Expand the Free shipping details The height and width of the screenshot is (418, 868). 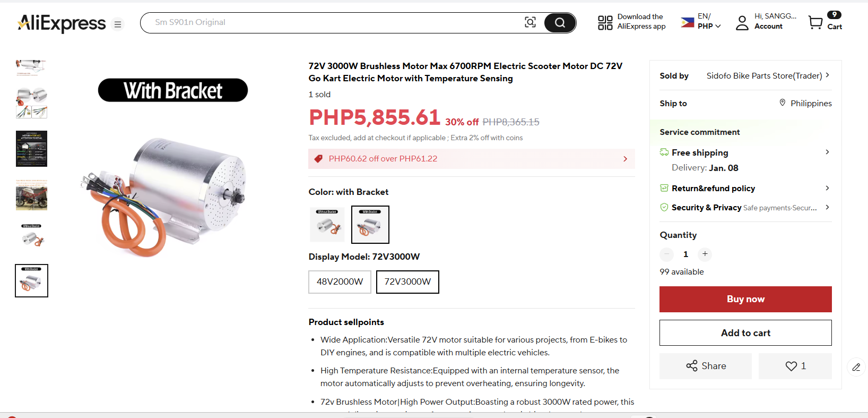coord(827,152)
